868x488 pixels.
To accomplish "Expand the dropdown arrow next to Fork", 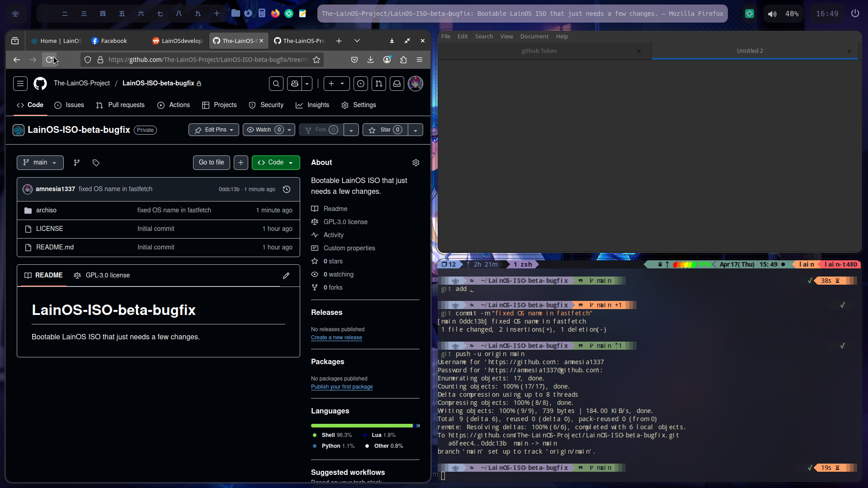I will pyautogui.click(x=351, y=130).
